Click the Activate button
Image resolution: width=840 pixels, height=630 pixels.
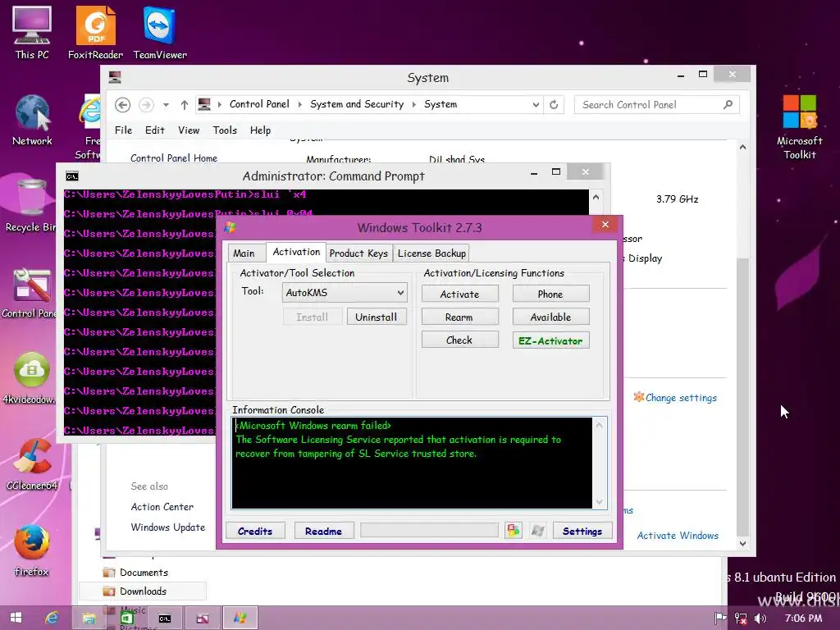[x=459, y=294]
